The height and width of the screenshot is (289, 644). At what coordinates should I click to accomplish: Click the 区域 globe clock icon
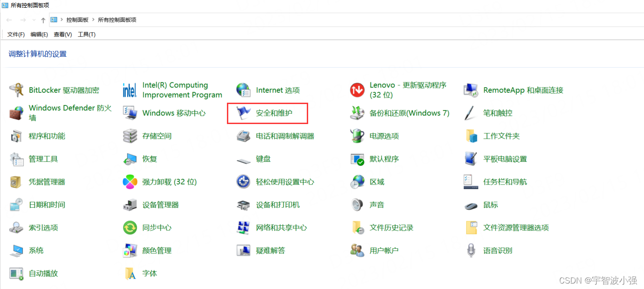coord(358,182)
